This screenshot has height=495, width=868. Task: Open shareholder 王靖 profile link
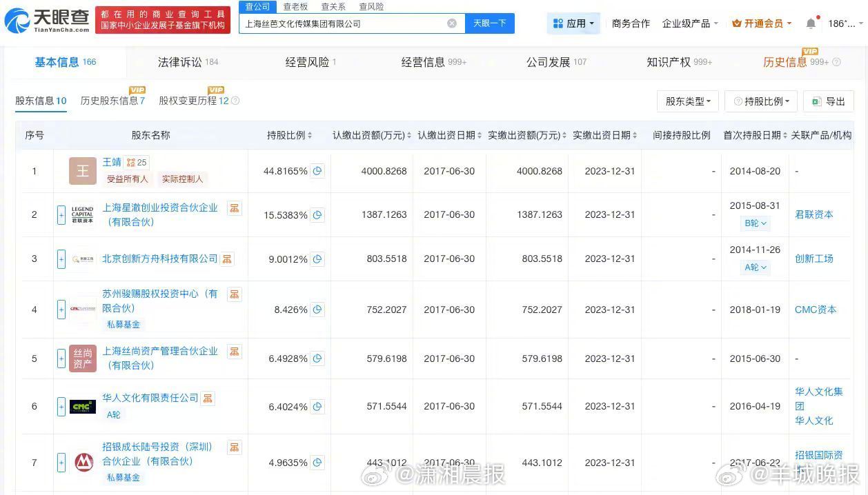(x=112, y=163)
